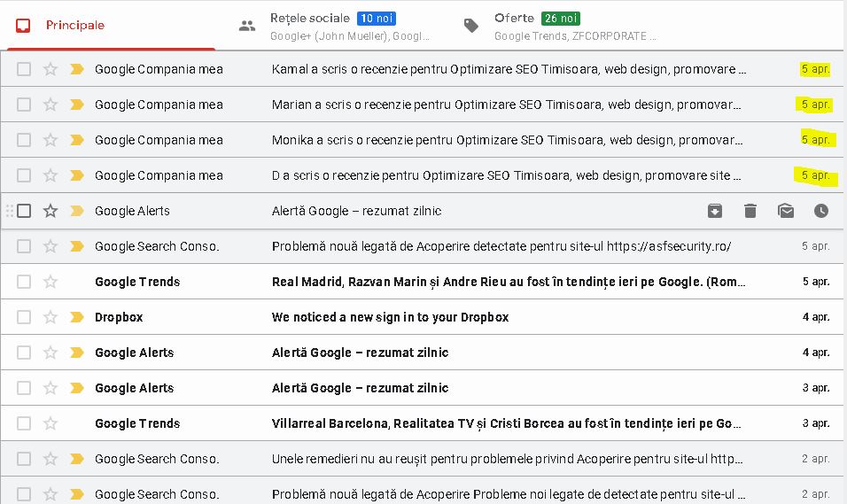This screenshot has height=504, width=847.
Task: Star the Marian review email
Action: 51,105
